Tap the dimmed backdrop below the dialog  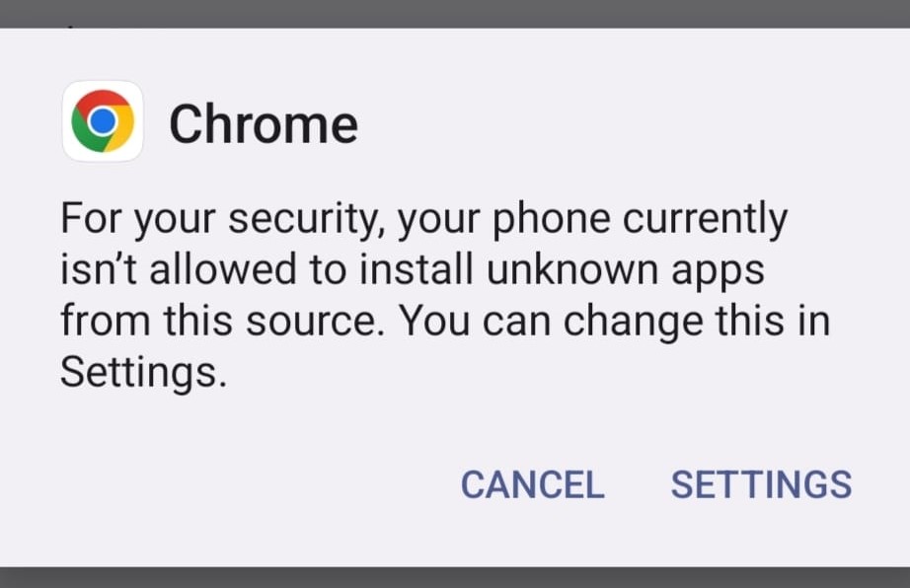coord(454,577)
